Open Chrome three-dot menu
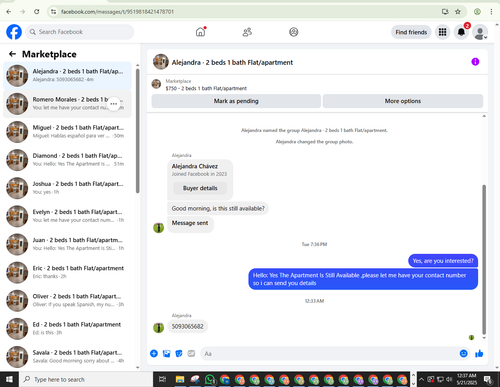 pos(491,12)
